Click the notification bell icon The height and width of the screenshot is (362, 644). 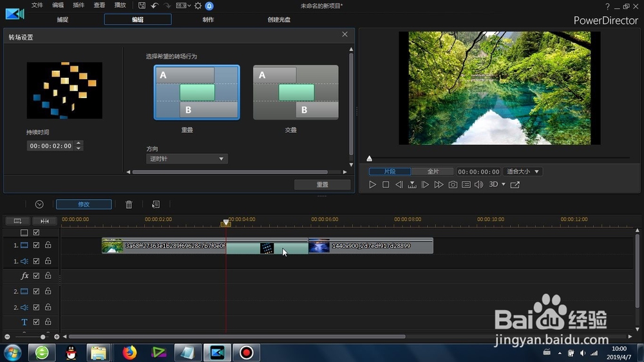pyautogui.click(x=209, y=6)
